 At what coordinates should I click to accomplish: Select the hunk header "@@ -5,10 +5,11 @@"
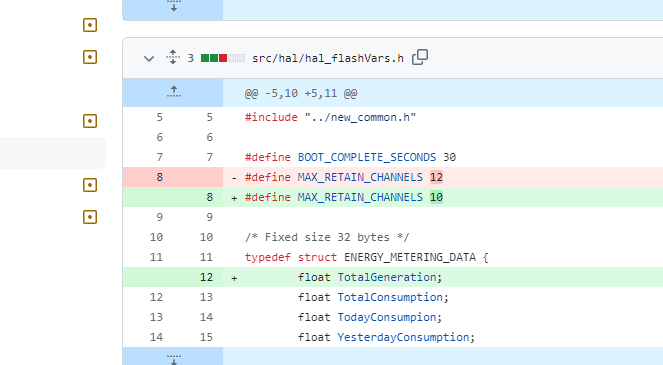click(x=301, y=93)
